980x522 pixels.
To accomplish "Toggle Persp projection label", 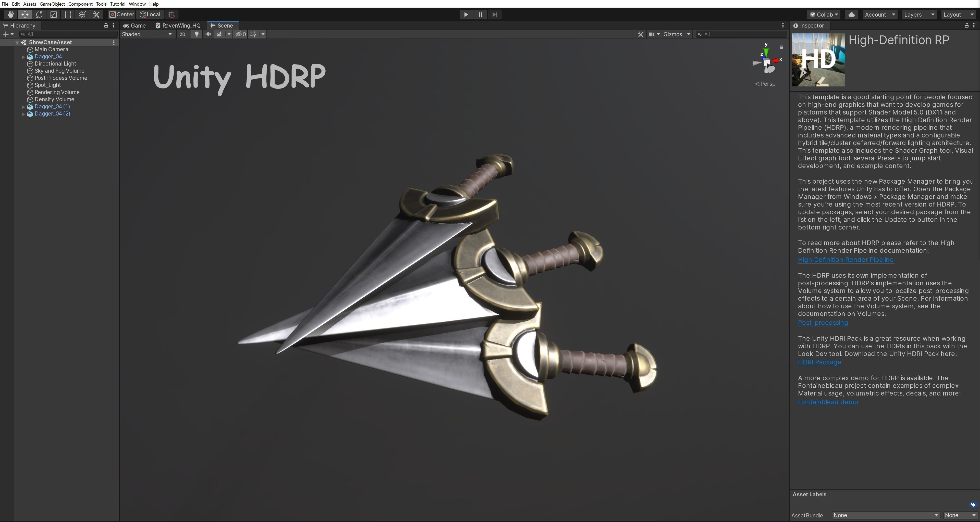I will 765,84.
